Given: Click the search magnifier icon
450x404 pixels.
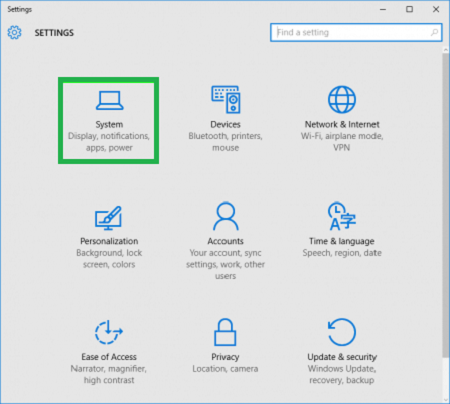Looking at the screenshot, I should pos(434,32).
